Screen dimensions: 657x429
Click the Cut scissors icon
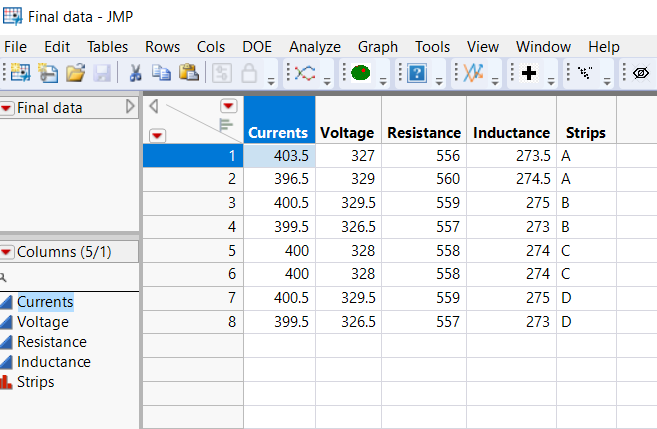click(134, 73)
